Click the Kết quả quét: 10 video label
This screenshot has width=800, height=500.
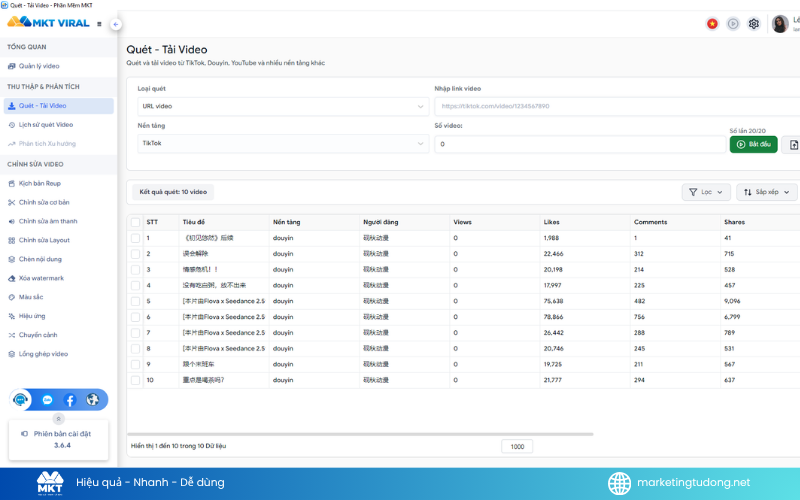173,192
